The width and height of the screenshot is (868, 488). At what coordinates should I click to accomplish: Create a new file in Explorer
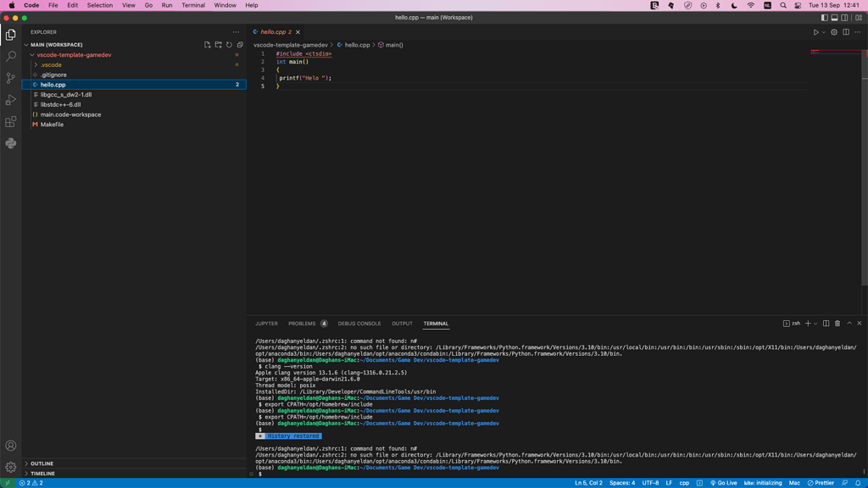[x=207, y=45]
